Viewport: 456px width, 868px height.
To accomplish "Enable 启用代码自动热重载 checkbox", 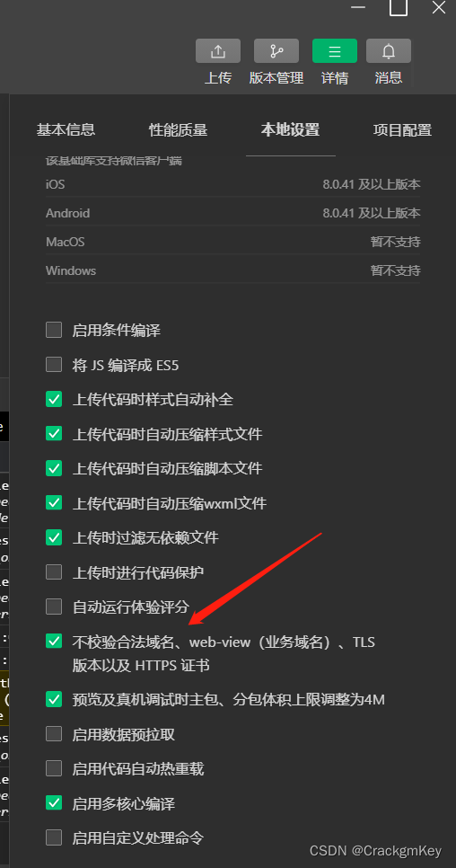I will (x=54, y=768).
